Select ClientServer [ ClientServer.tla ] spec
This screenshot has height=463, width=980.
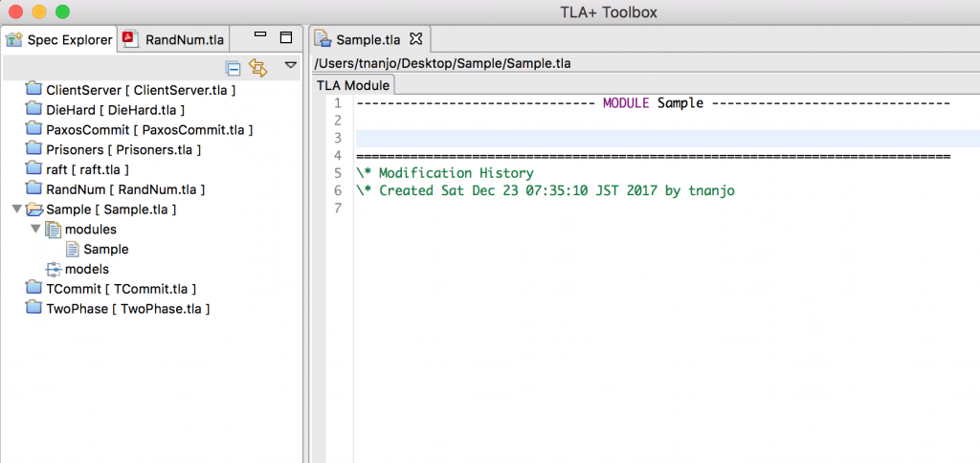pyautogui.click(x=141, y=90)
